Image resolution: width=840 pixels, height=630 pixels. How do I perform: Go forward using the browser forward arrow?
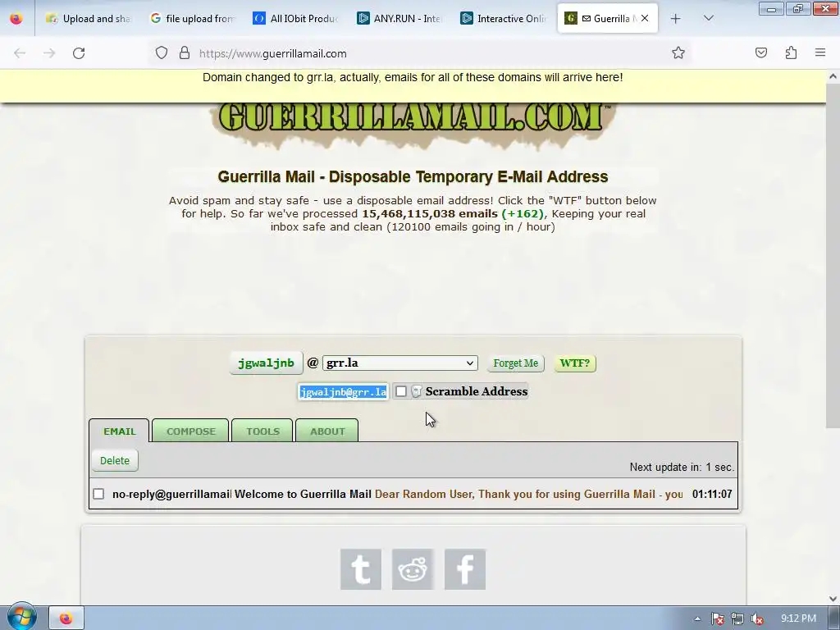click(49, 53)
